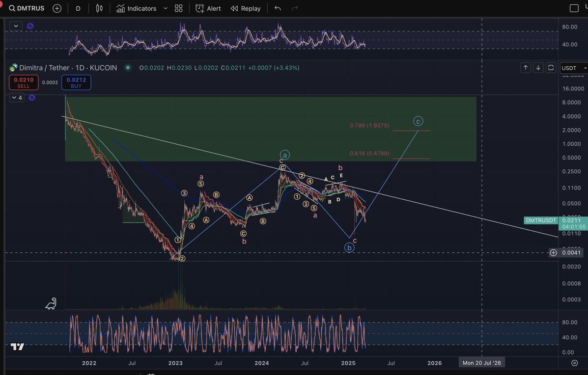Create a new Alert

(208, 8)
